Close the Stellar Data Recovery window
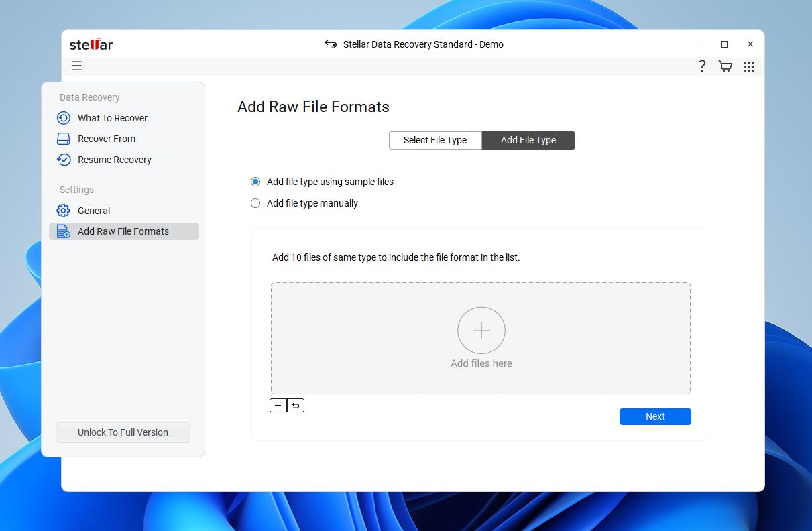The width and height of the screenshot is (812, 531). 750,44
